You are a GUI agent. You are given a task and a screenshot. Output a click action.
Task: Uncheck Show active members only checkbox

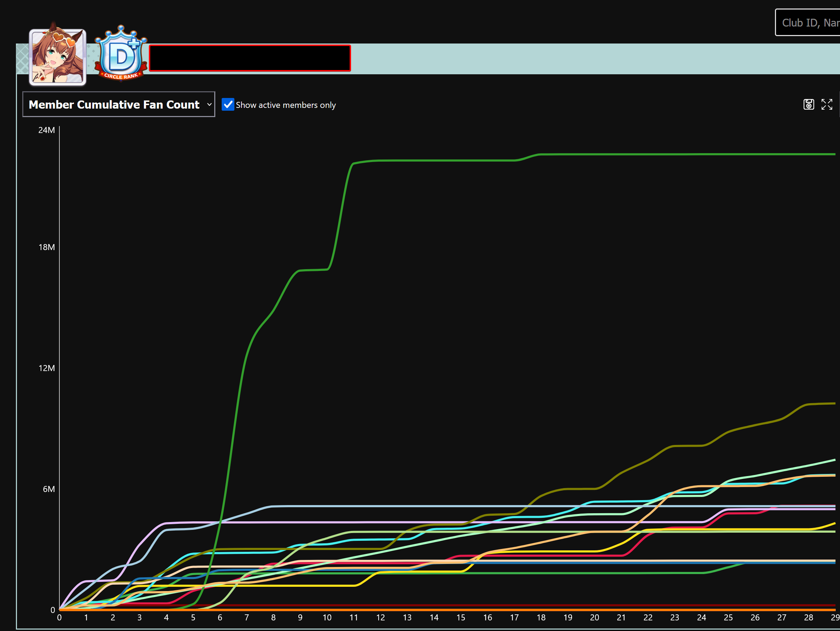[x=228, y=104]
